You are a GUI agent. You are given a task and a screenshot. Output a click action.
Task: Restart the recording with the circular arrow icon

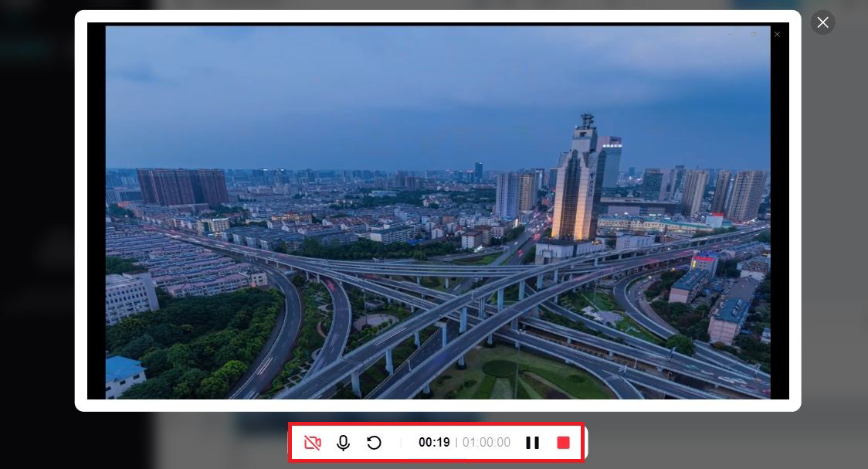[375, 443]
